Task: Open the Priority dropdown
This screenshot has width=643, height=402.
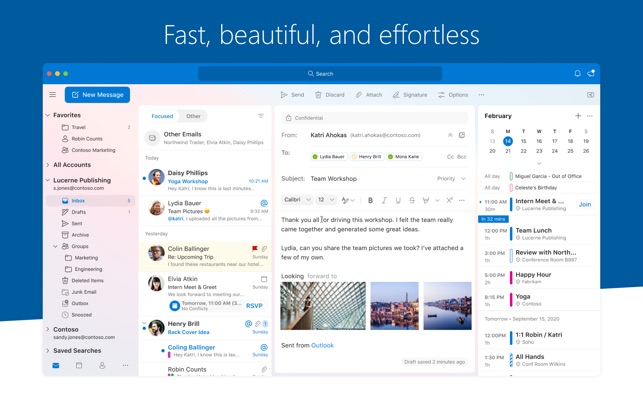Action: 451,178
